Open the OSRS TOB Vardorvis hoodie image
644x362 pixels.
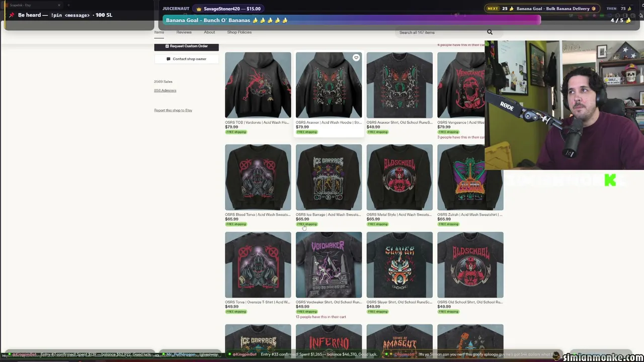click(x=258, y=85)
